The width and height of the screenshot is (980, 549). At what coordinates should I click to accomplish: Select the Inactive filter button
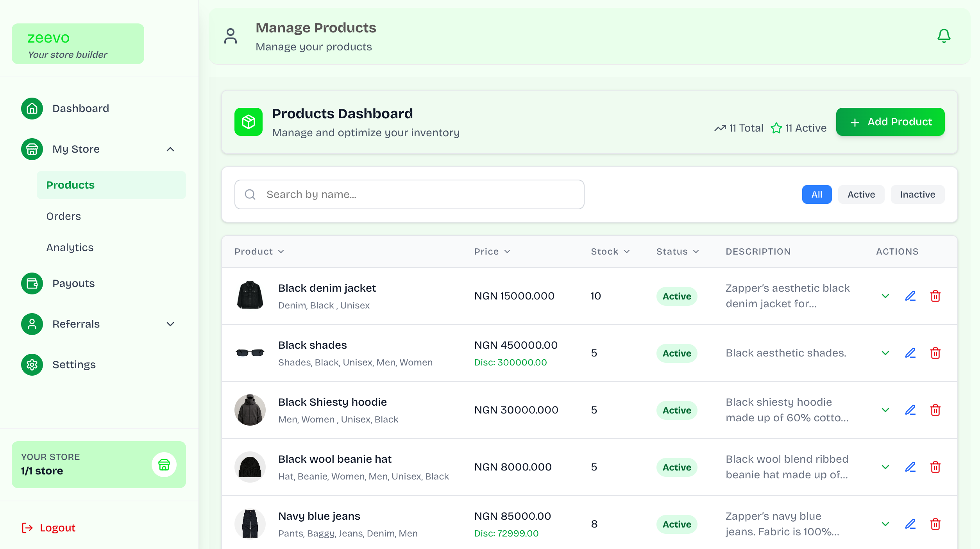pyautogui.click(x=917, y=194)
